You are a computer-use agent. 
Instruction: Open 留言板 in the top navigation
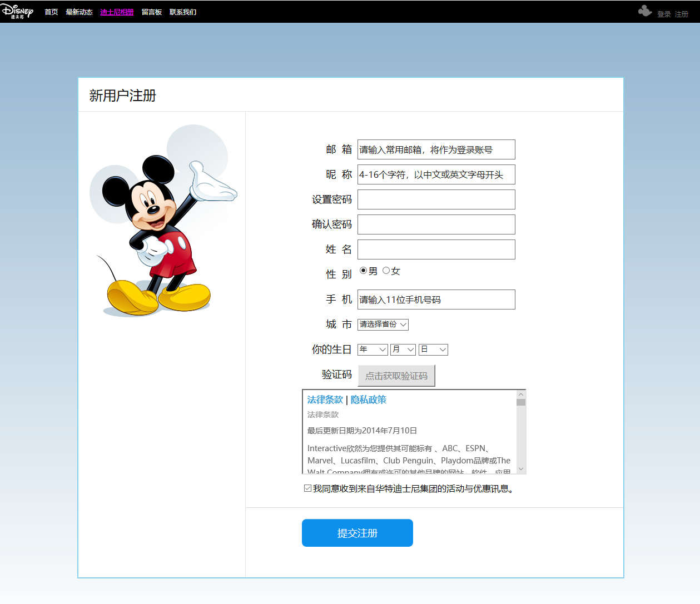(152, 12)
